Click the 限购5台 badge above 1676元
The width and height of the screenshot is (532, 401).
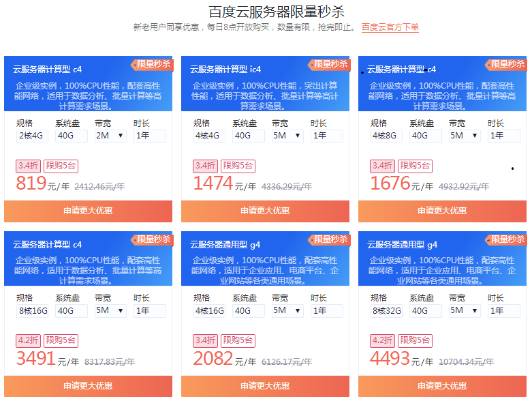click(415, 166)
